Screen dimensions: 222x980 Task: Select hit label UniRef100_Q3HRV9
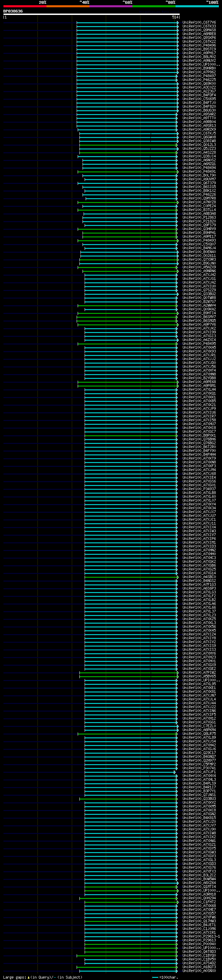(x=199, y=229)
